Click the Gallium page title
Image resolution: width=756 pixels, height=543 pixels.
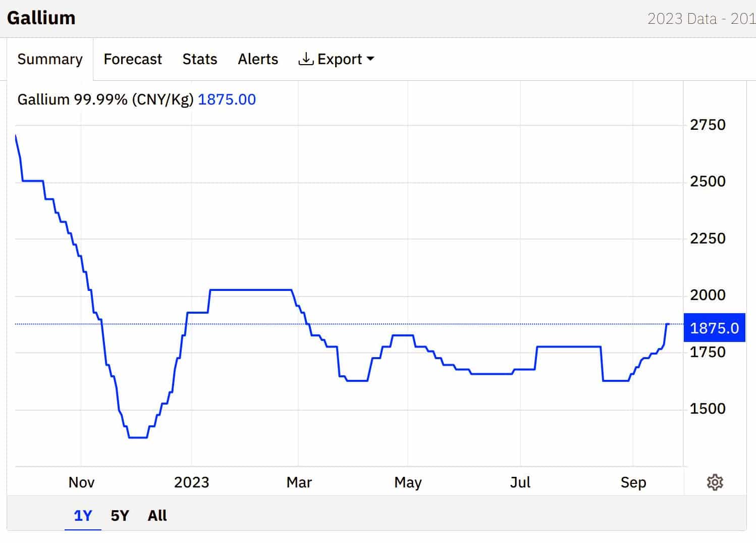click(x=41, y=18)
